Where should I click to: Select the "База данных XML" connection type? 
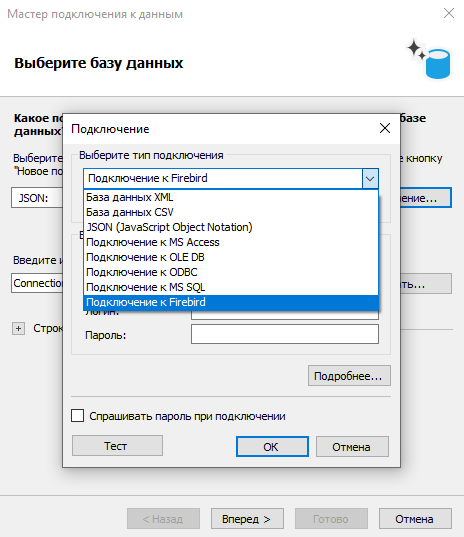pyautogui.click(x=231, y=197)
